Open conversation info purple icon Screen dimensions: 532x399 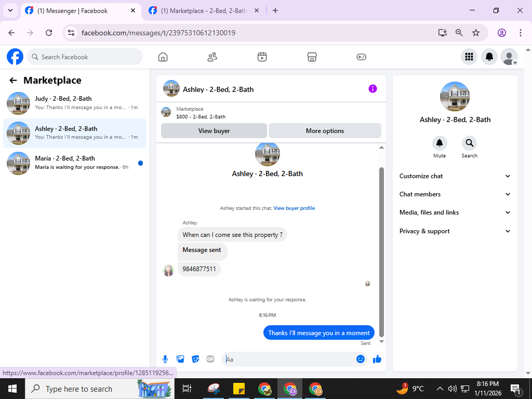click(x=373, y=88)
